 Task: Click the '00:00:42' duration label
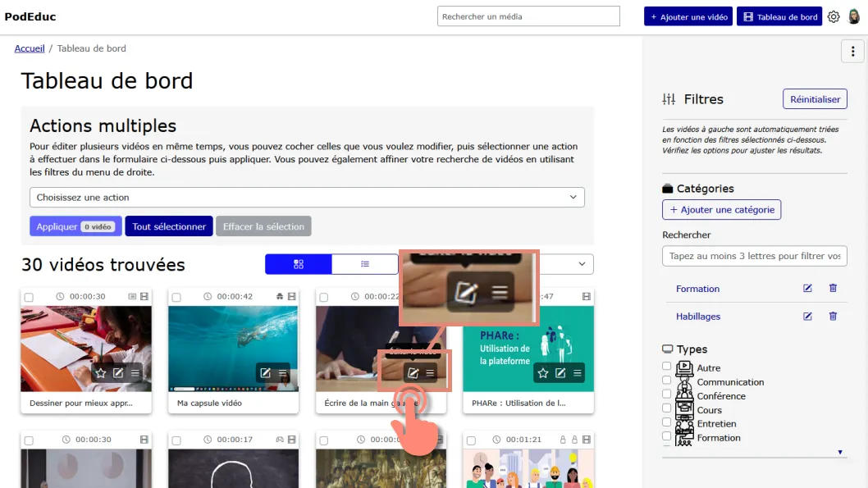235,297
